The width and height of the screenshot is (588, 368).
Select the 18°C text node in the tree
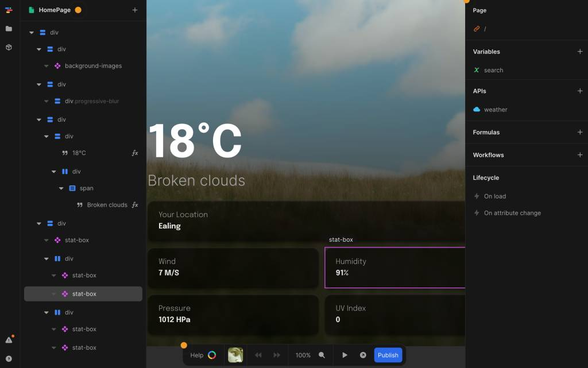pyautogui.click(x=83, y=153)
